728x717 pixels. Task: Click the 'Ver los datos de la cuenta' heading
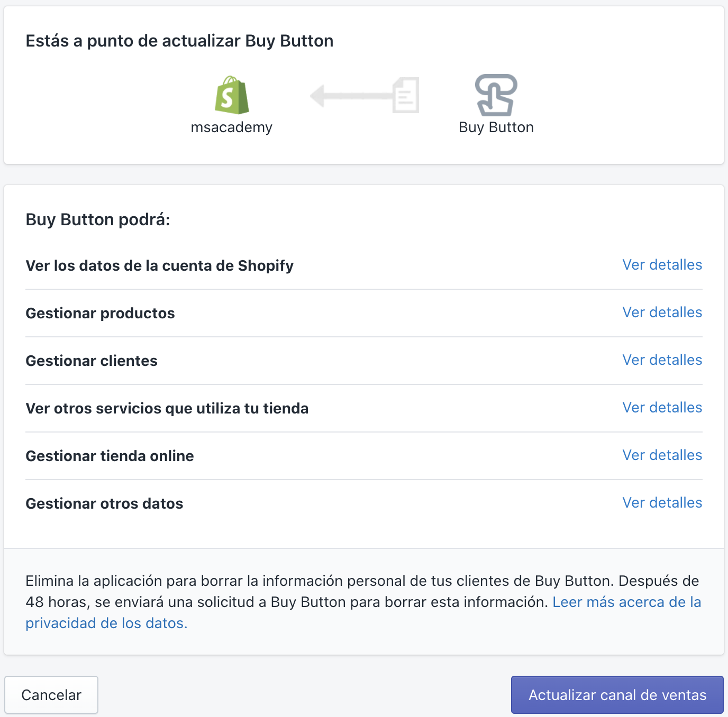(x=159, y=265)
